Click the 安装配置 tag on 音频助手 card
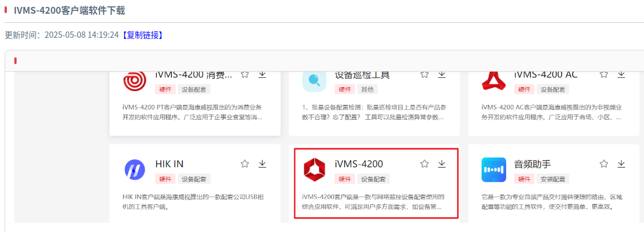 [x=553, y=179]
